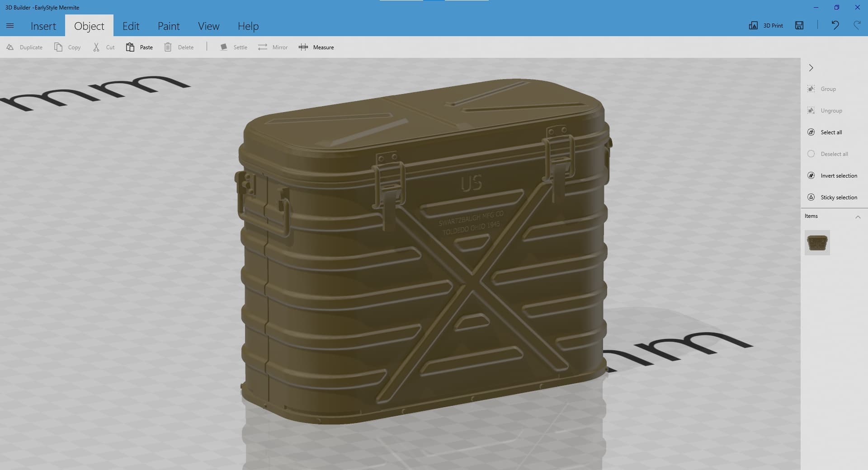This screenshot has height=470, width=868.
Task: Click the Duplicate tool icon
Action: [x=10, y=47]
